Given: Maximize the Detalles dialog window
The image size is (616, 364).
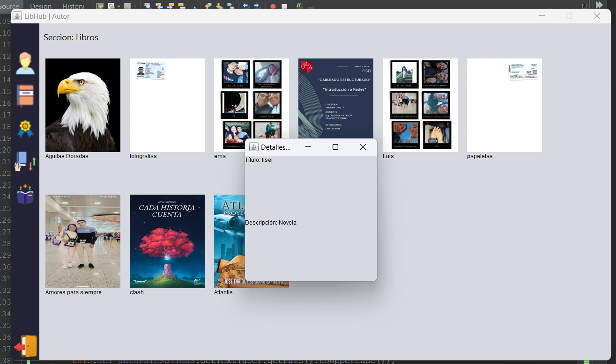Looking at the screenshot, I should 335,147.
